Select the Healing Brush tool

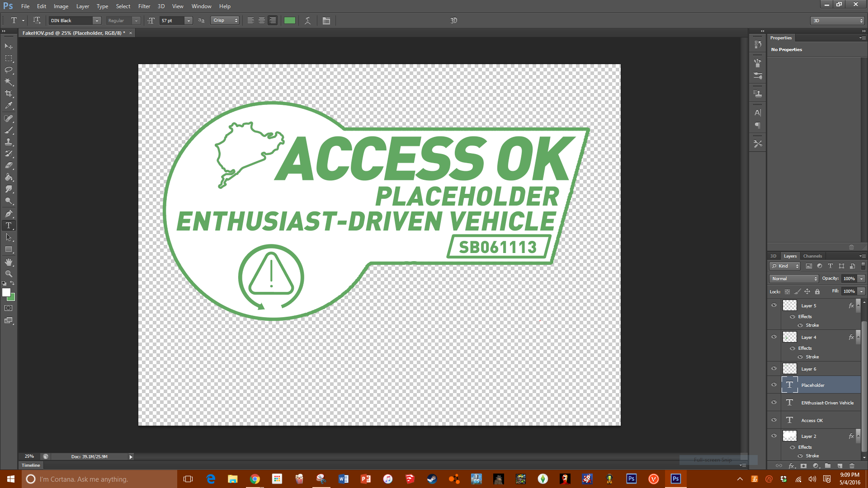pyautogui.click(x=9, y=118)
